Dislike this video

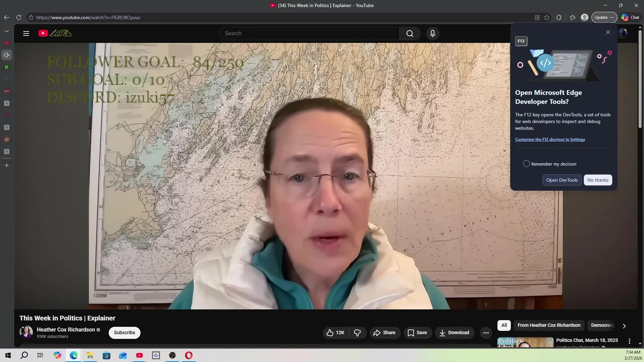point(357,333)
